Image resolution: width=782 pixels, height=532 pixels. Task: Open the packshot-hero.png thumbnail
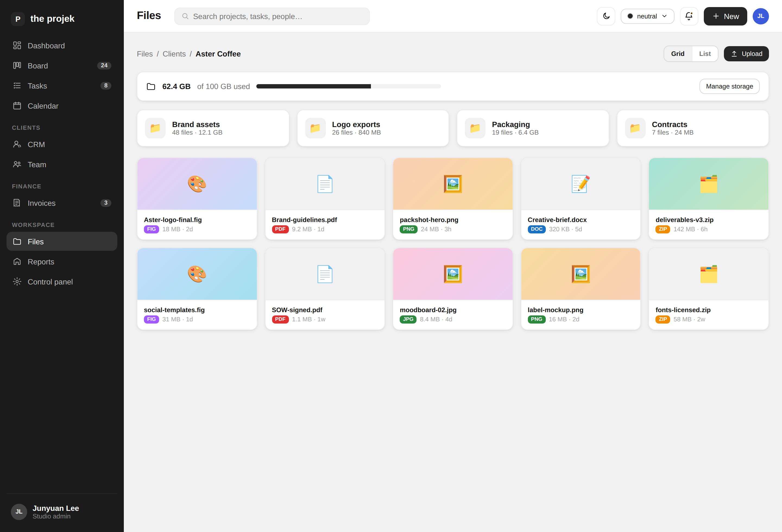point(453,184)
